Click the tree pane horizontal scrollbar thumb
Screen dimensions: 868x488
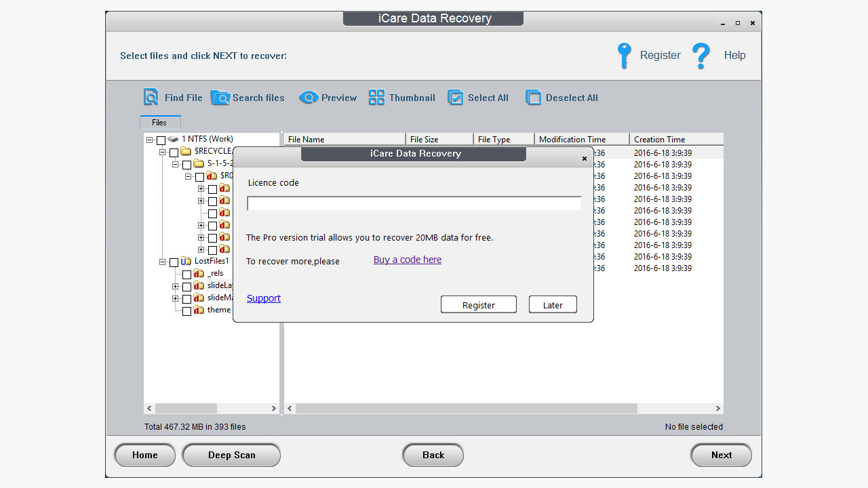186,409
